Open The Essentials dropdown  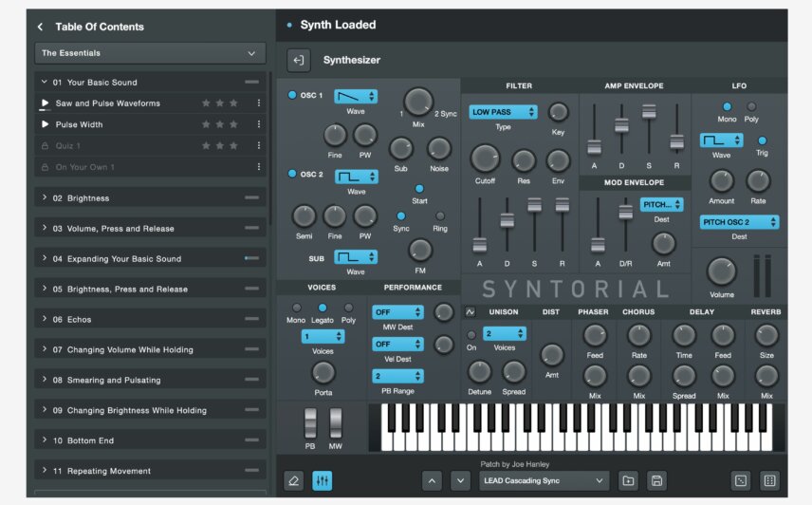point(150,53)
